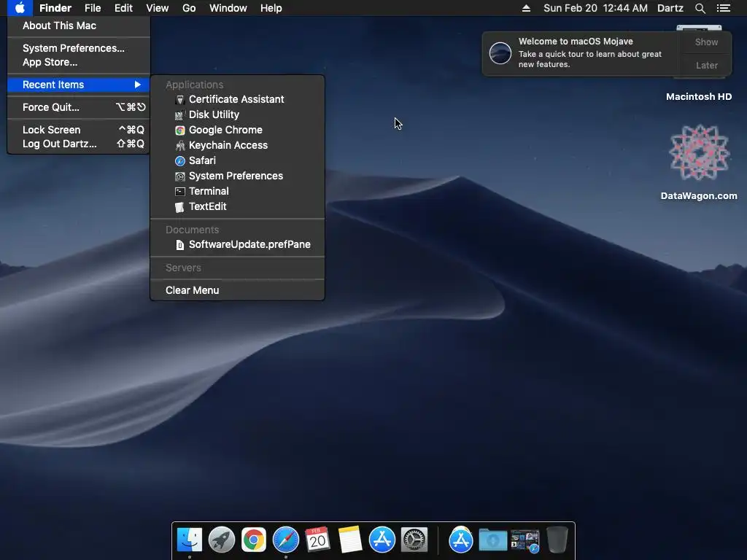Open the Edit menu
Image resolution: width=747 pixels, height=560 pixels.
point(123,8)
